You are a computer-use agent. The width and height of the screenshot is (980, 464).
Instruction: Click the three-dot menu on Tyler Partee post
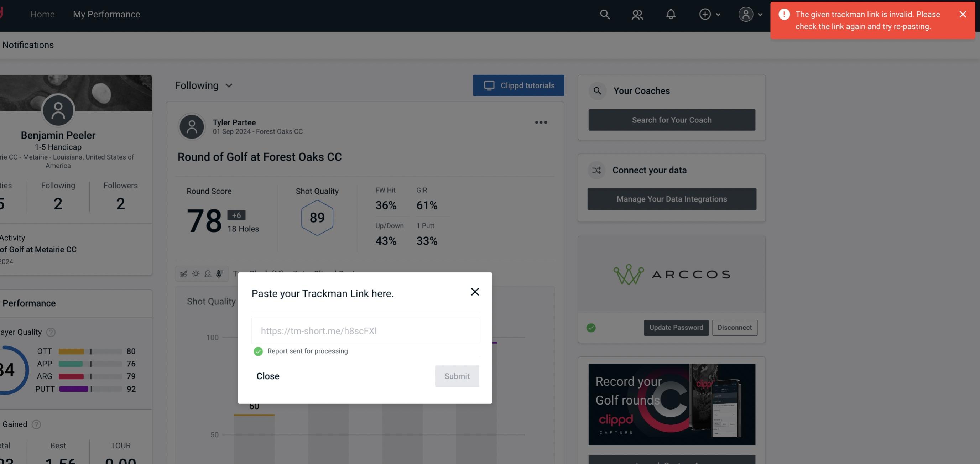pos(541,122)
